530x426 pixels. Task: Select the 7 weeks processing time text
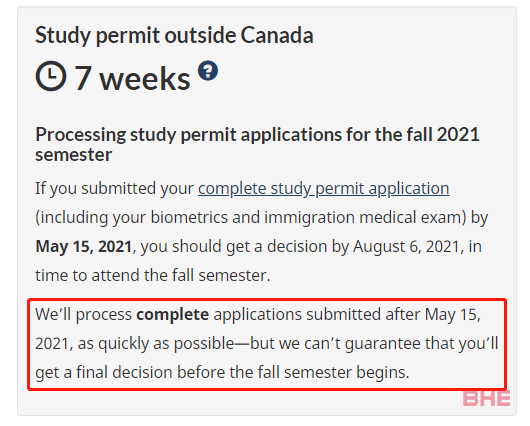click(x=132, y=78)
